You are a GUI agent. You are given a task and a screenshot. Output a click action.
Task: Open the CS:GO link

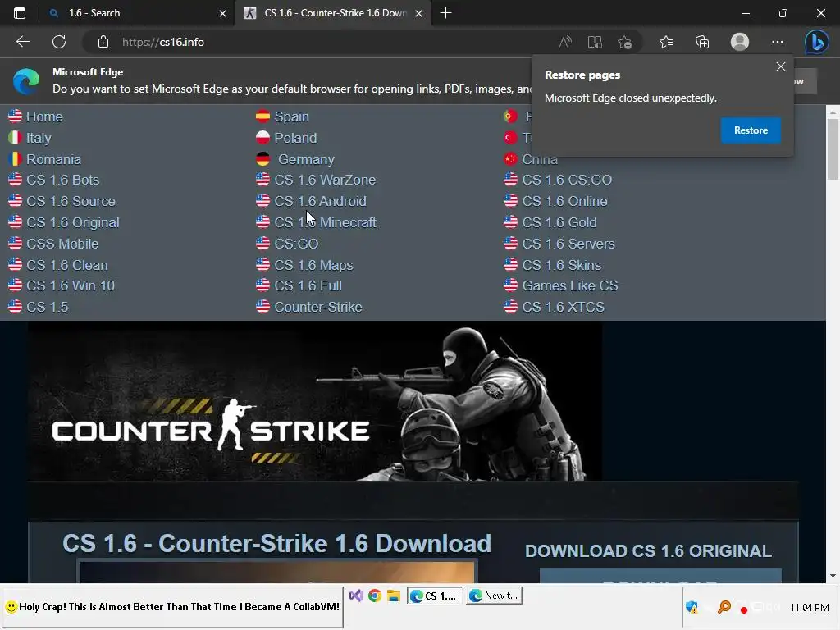coord(296,244)
